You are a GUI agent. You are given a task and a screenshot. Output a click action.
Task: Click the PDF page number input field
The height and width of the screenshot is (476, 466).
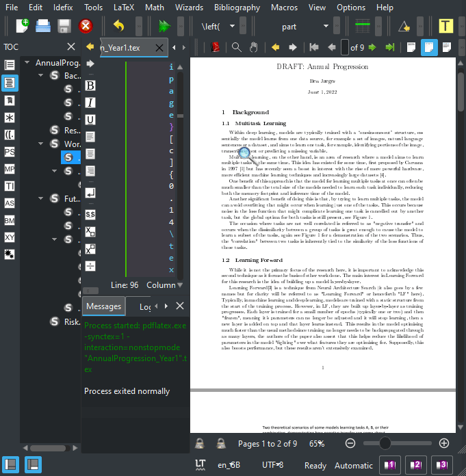point(344,47)
